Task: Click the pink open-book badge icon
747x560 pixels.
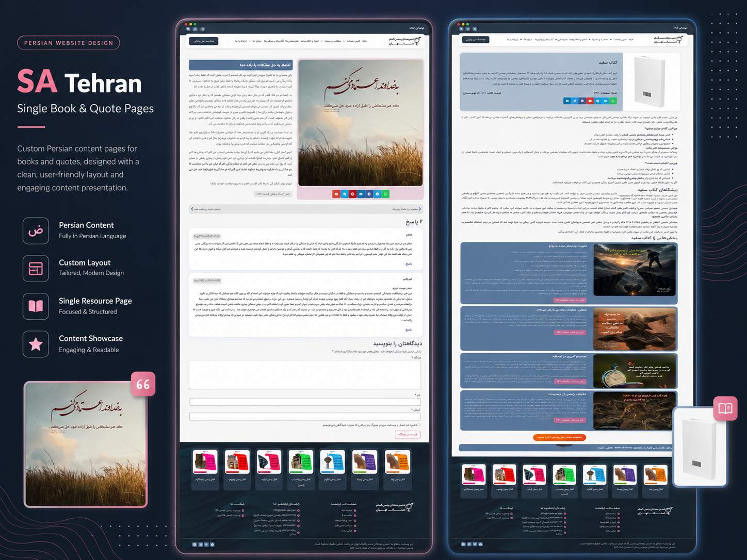Action: pos(725,409)
